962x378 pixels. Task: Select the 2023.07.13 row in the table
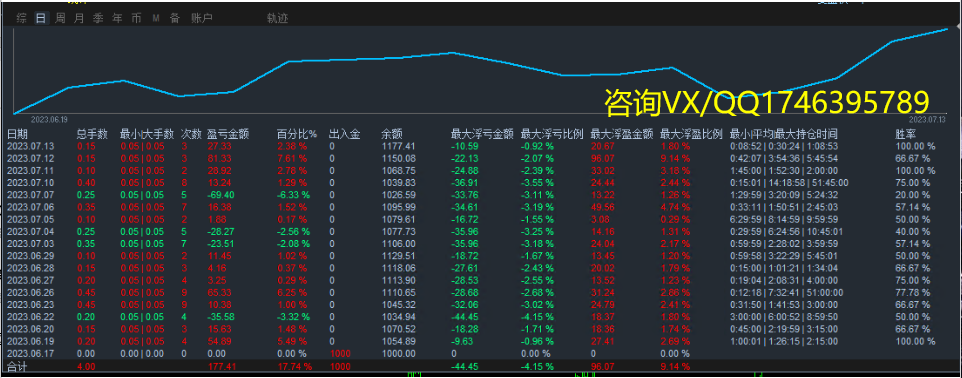tap(481, 146)
